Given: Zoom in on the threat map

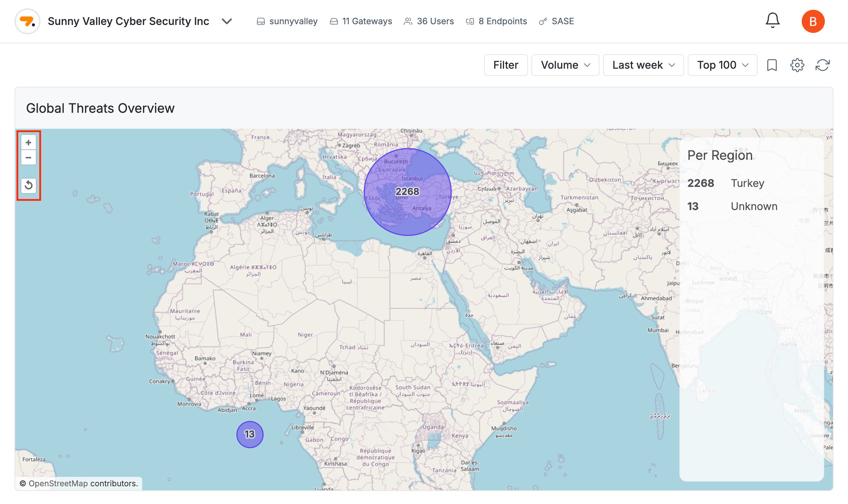Looking at the screenshot, I should tap(29, 142).
